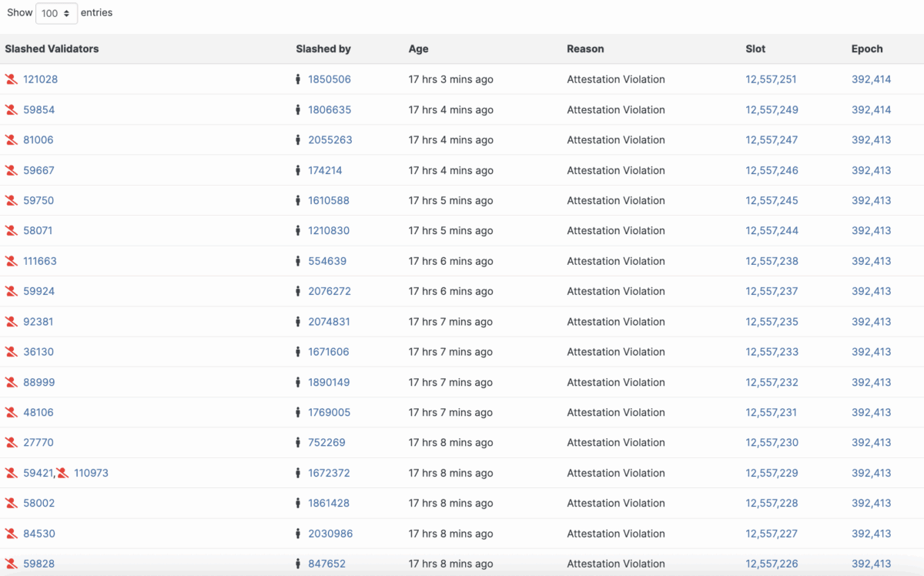Open slasher validator 1672372

[x=329, y=473]
